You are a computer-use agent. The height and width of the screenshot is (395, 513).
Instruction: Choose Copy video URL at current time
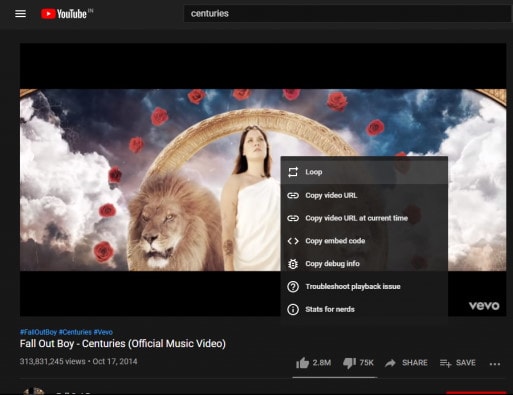pos(364,218)
